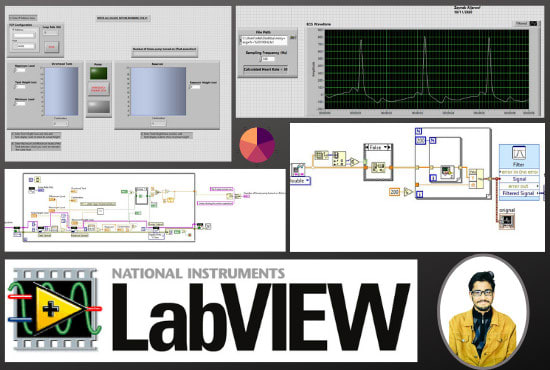Screen dimensions: 550x370
Task: Click the Maximum Level numeric control
Action: 20,70
